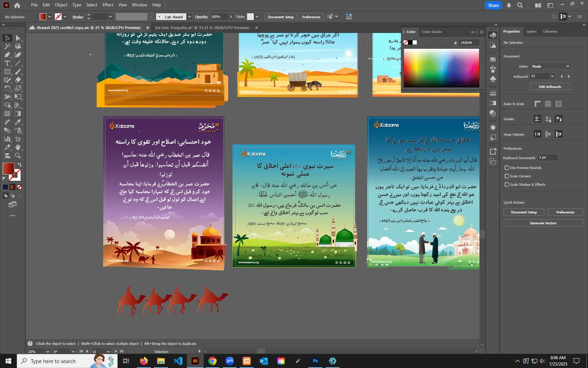This screenshot has width=588, height=368.
Task: Select the black swatch in Color panel
Action: coord(410,43)
